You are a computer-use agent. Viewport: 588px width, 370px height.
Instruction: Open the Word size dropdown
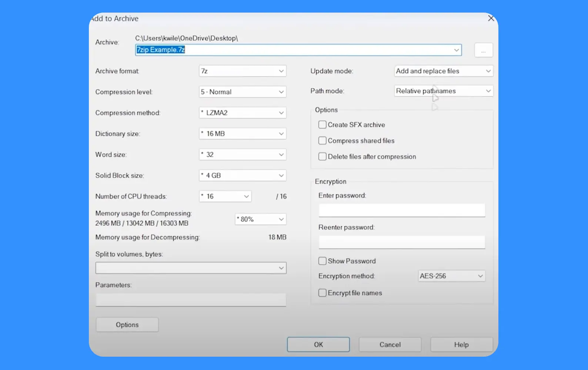243,155
